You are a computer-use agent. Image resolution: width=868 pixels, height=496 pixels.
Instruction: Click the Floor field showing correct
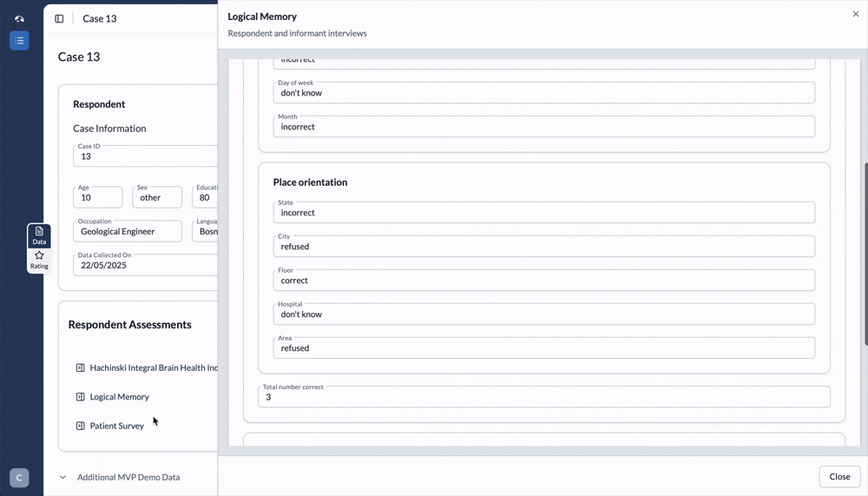pos(543,280)
